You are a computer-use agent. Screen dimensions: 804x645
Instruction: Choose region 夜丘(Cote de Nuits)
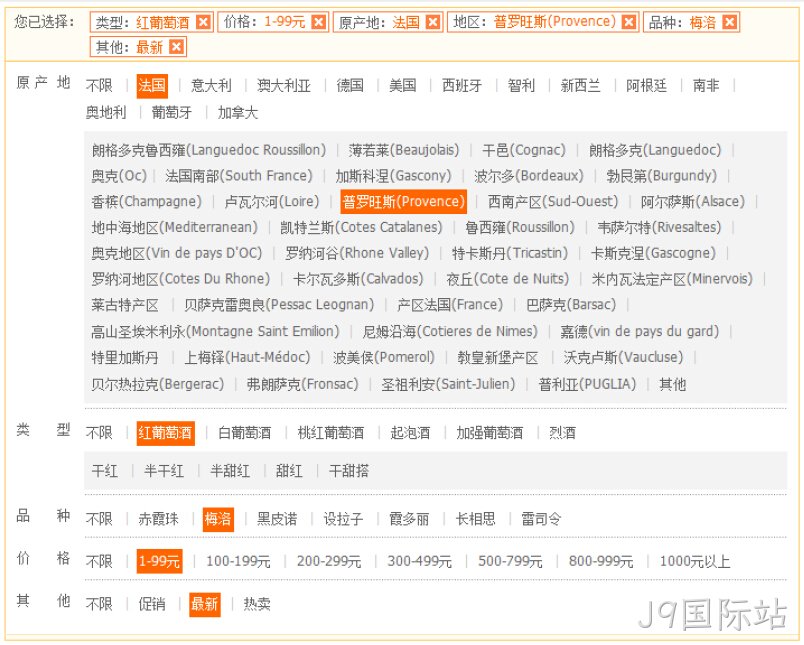click(508, 279)
